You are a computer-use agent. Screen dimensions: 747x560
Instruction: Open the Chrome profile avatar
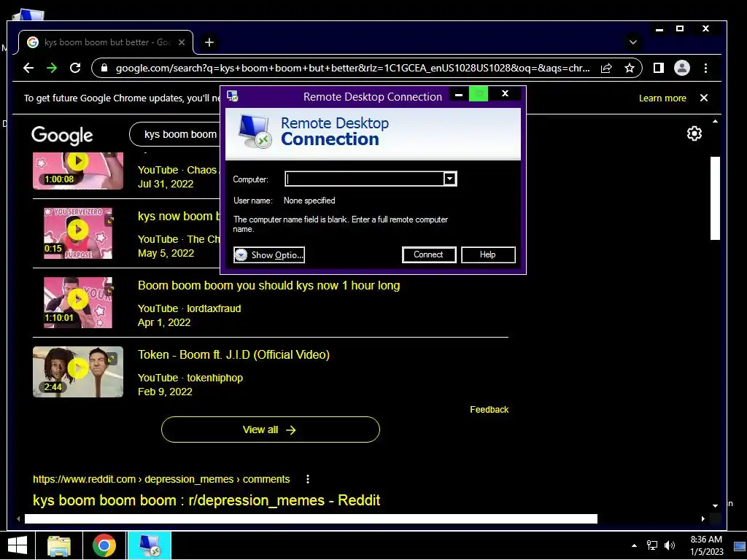682,68
